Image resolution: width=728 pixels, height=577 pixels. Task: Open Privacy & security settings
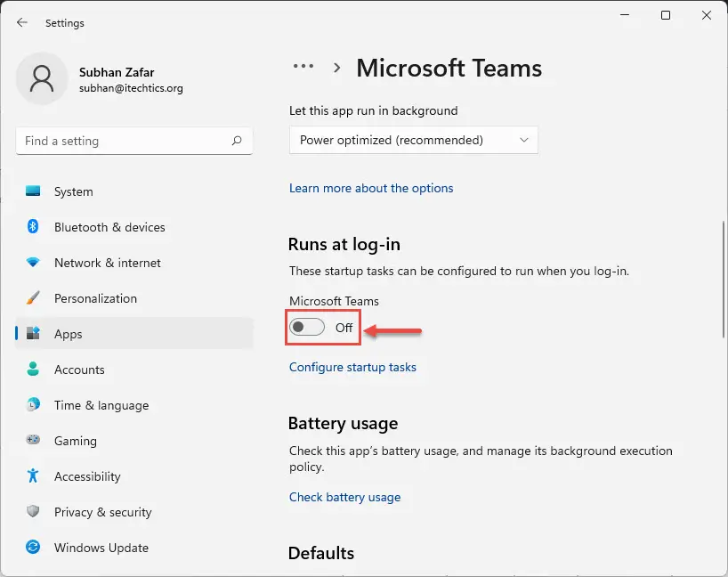coord(134,512)
